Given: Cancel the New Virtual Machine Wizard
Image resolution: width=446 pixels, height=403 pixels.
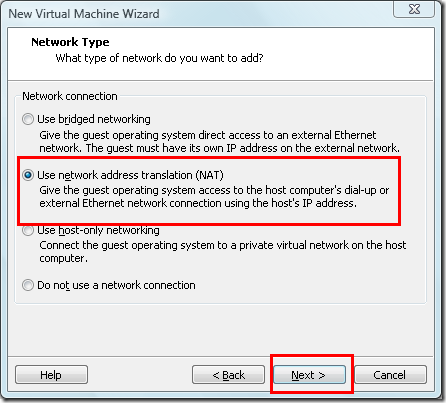Looking at the screenshot, I should [390, 375].
